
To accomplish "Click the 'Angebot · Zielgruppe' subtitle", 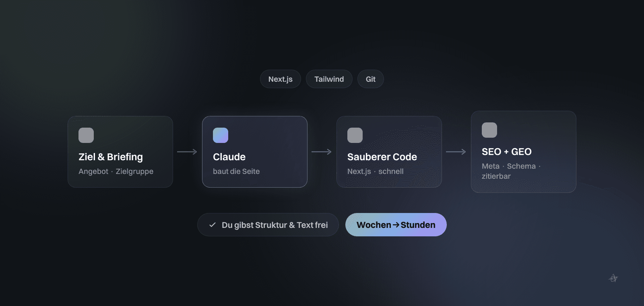I will tap(116, 172).
